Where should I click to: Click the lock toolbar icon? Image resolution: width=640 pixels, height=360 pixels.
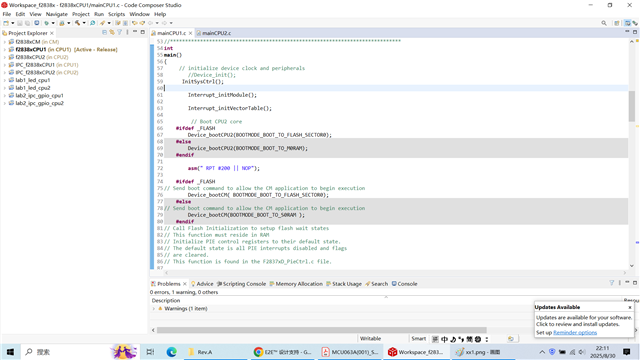coord(62,23)
